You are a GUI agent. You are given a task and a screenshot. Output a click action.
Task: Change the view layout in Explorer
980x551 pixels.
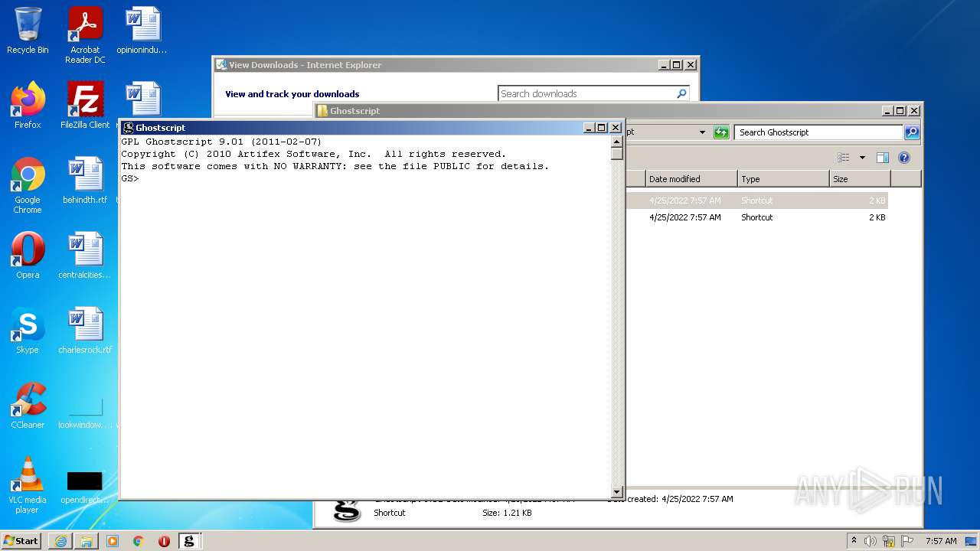[844, 158]
